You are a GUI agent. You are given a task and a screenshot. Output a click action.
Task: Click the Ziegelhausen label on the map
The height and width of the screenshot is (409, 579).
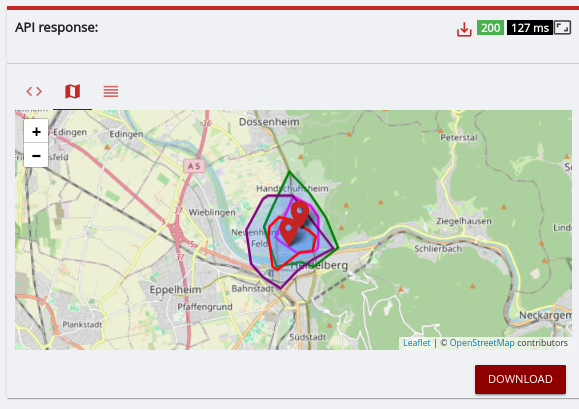point(464,221)
